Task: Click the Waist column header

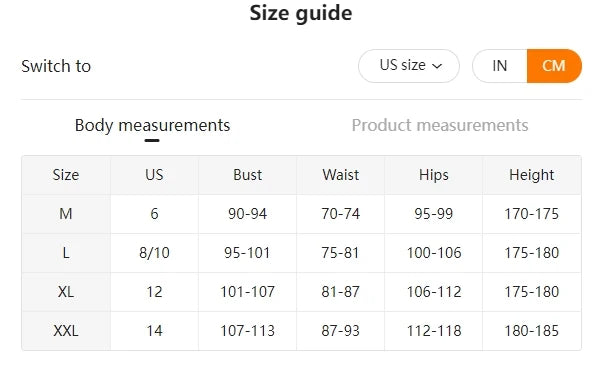Action: pos(340,175)
